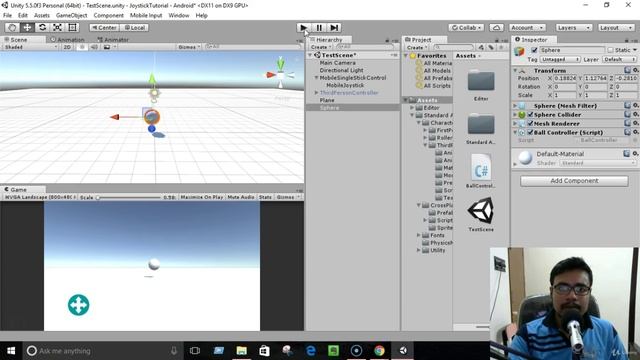
Task: Open the Standard Assets folder thumbnail
Action: pos(481,124)
